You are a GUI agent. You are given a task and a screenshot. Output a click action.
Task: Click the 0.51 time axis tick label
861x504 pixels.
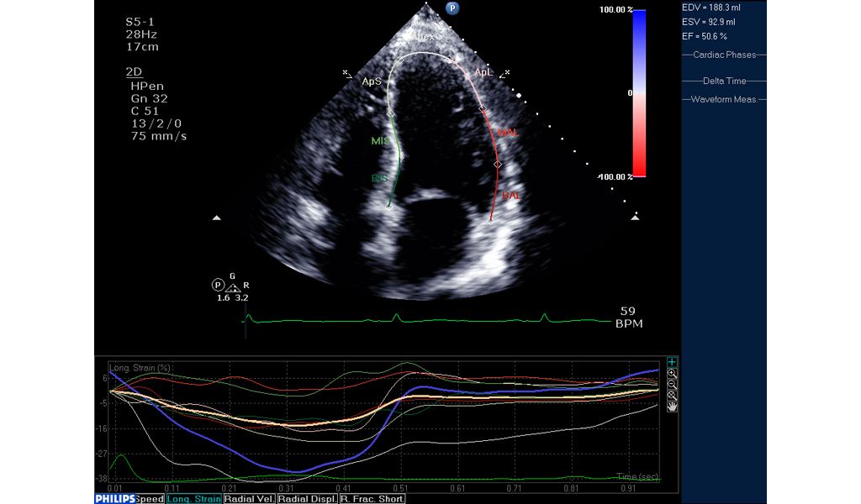(x=400, y=488)
